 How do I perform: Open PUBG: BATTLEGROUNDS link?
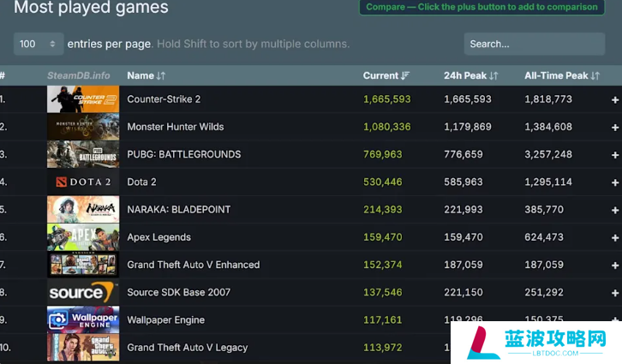coord(183,154)
